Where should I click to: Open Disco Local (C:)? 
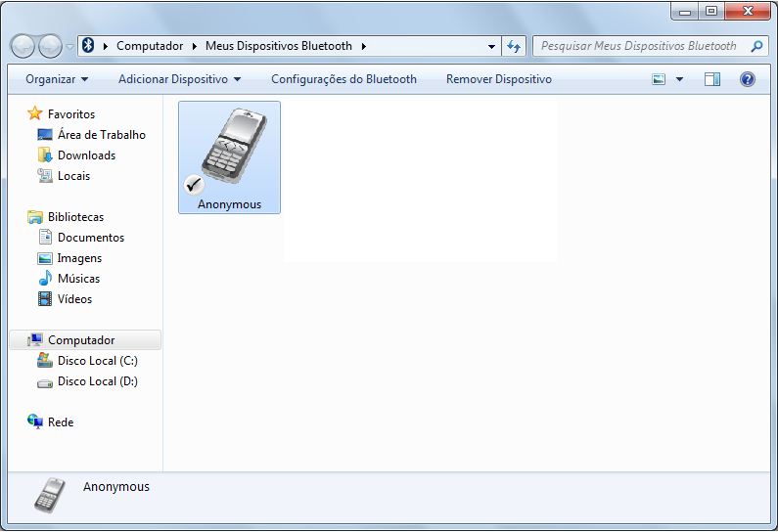click(97, 361)
